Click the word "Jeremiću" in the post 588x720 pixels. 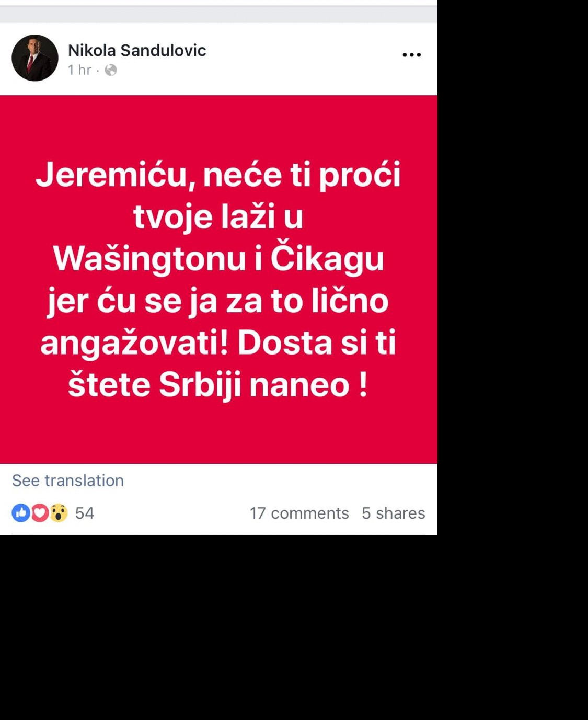116,175
